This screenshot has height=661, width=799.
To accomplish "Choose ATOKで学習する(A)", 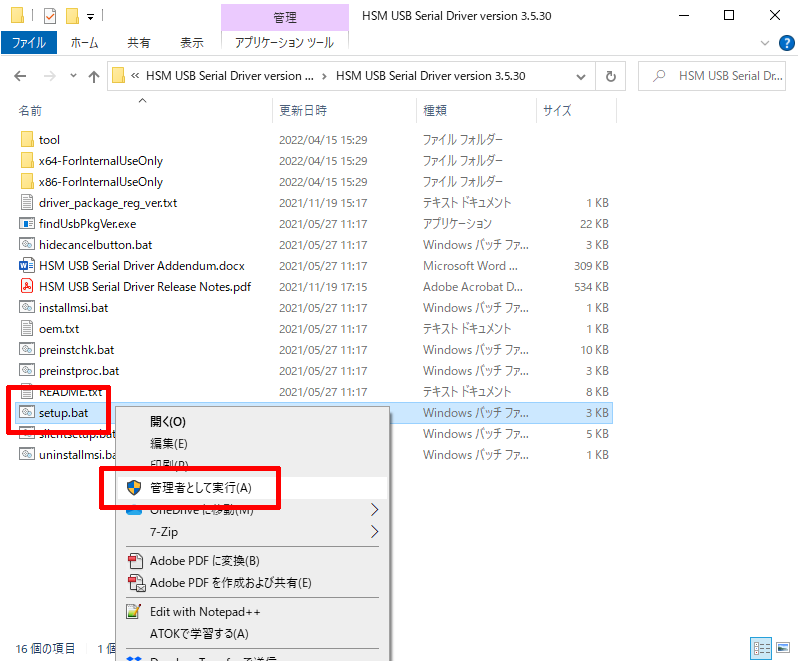I will [253, 633].
